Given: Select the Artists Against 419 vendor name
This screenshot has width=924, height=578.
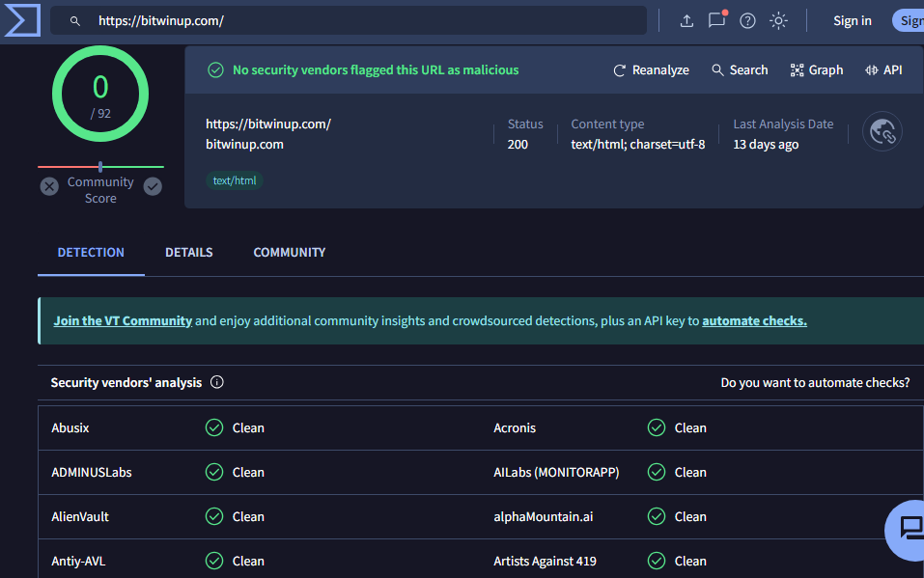Looking at the screenshot, I should [x=546, y=562].
